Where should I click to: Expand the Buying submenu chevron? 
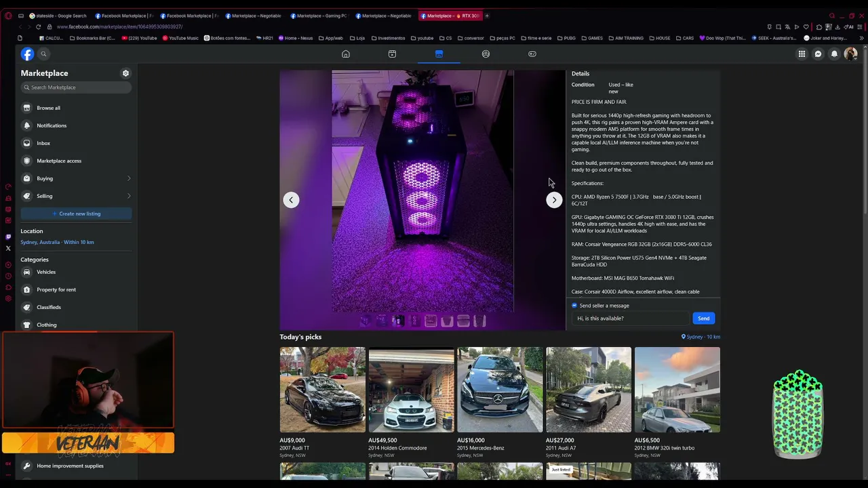pos(129,178)
